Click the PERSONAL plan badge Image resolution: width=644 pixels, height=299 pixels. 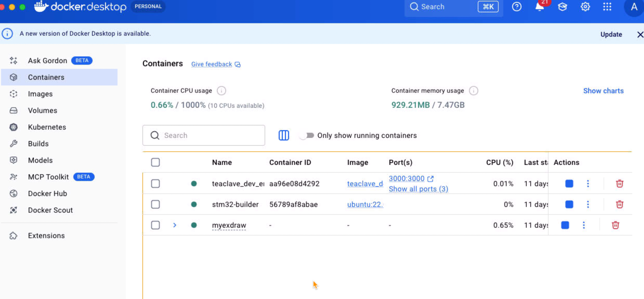[x=148, y=6]
